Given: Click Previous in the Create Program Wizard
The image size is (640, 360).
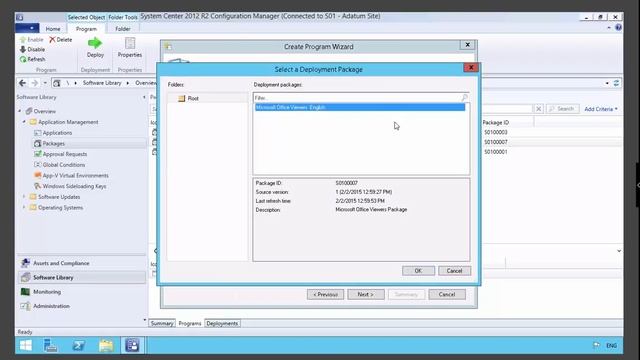Looking at the screenshot, I should point(325,294).
